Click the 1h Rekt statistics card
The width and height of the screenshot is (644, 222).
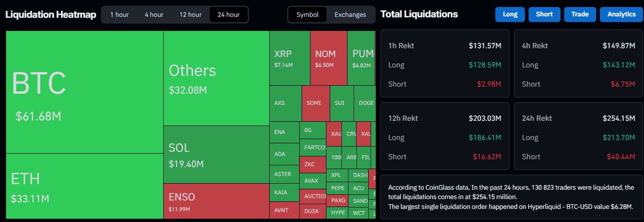click(x=444, y=63)
